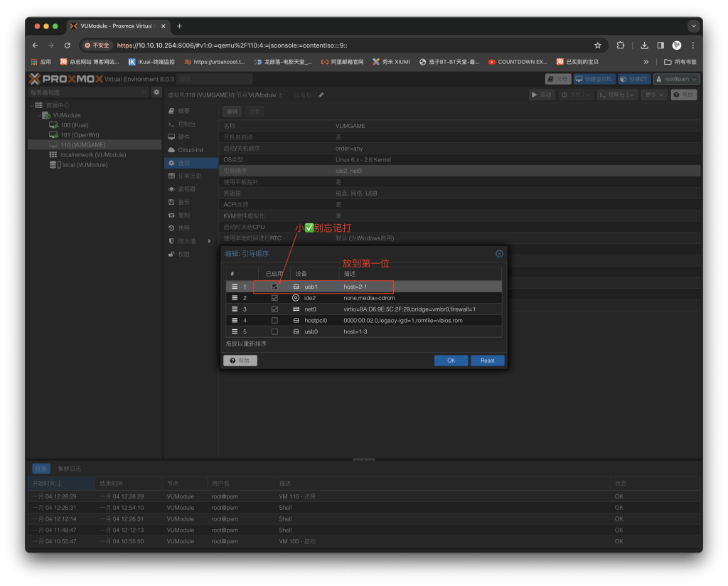Click the hostpci0 device icon
This screenshot has width=728, height=586.
[x=296, y=321]
